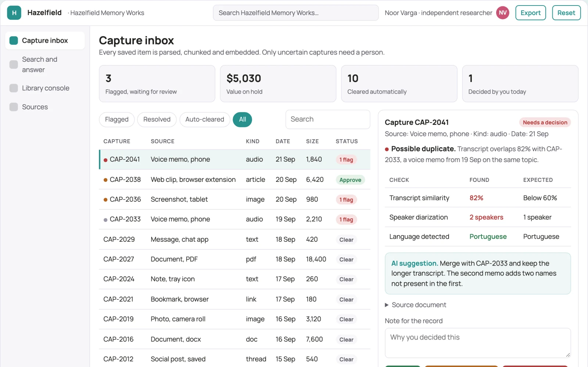Click the Export button
The width and height of the screenshot is (588, 367).
pyautogui.click(x=531, y=13)
